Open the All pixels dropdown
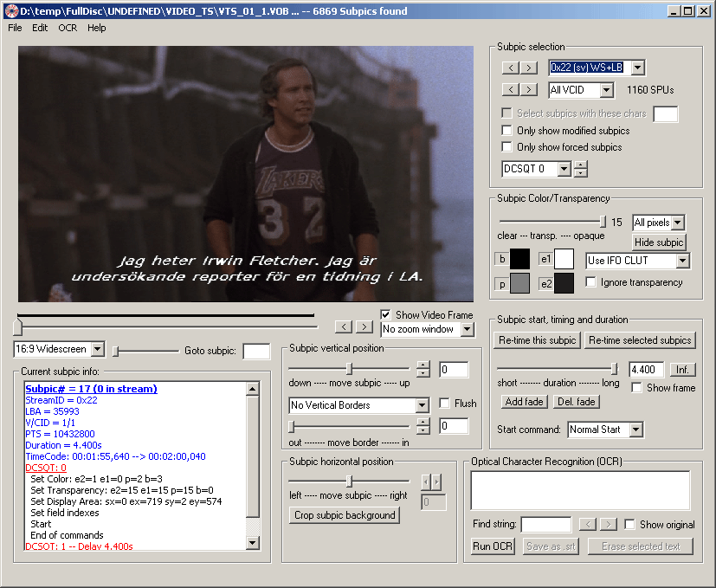The height and width of the screenshot is (588, 716). [678, 223]
